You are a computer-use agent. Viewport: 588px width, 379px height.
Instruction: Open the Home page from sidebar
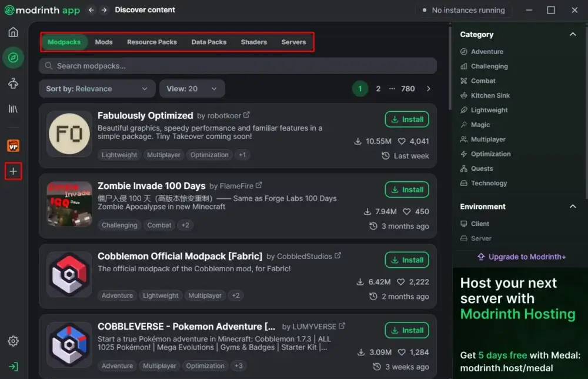click(13, 32)
